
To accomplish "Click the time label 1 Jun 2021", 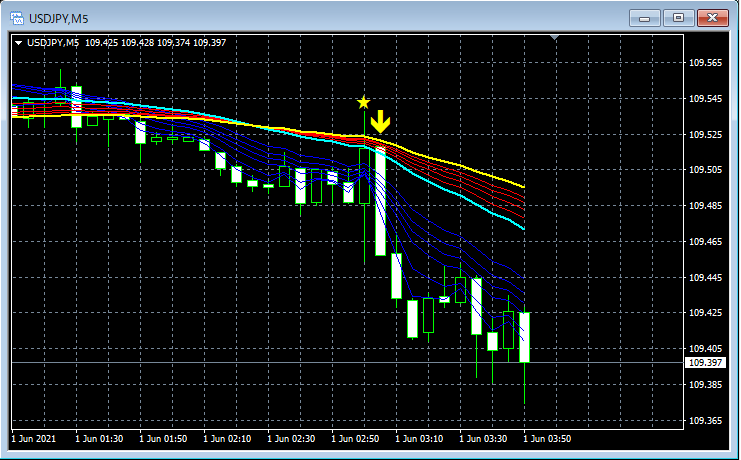I will [x=34, y=439].
